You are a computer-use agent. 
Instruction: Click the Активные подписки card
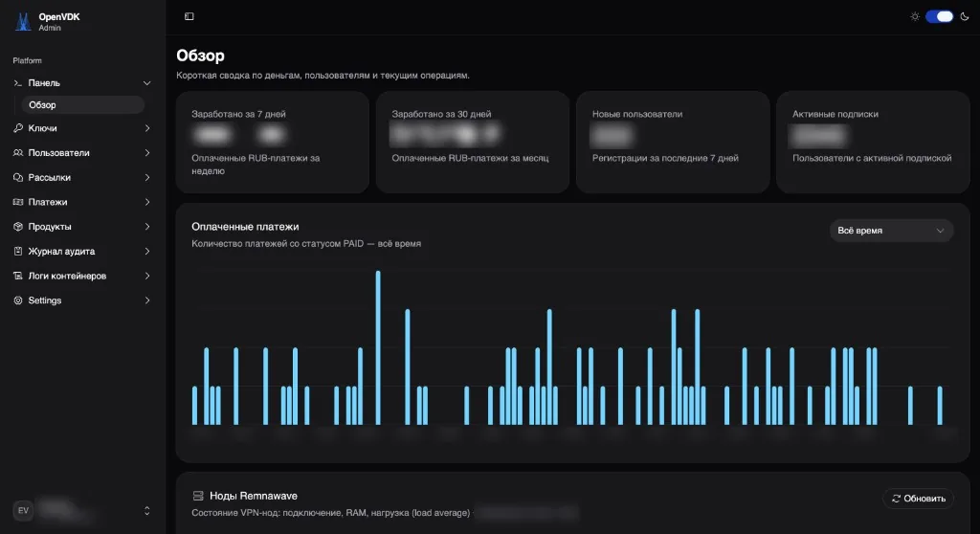[873, 142]
